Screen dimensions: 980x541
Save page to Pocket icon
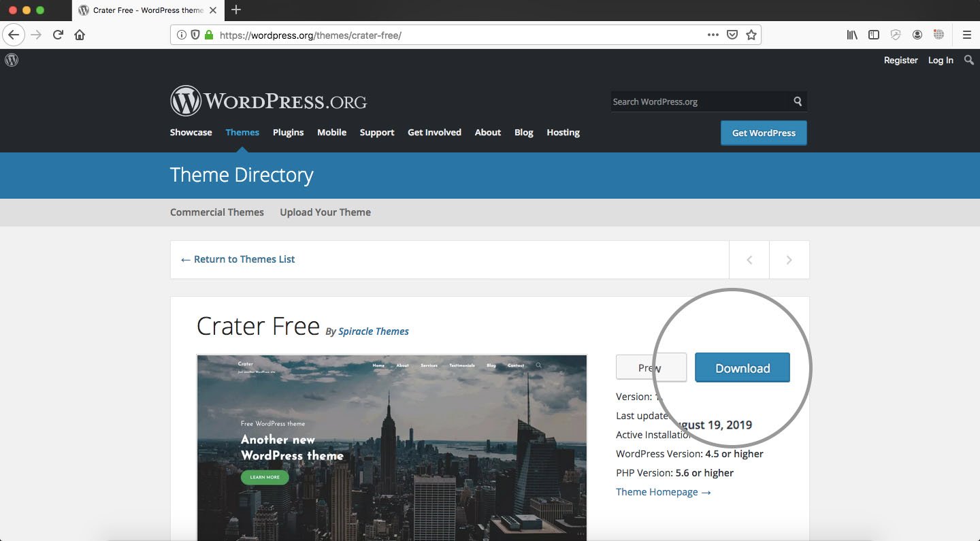tap(732, 35)
